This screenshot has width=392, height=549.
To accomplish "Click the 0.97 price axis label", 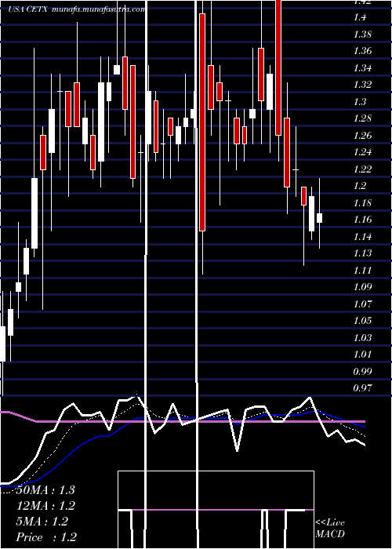I will pyautogui.click(x=362, y=388).
